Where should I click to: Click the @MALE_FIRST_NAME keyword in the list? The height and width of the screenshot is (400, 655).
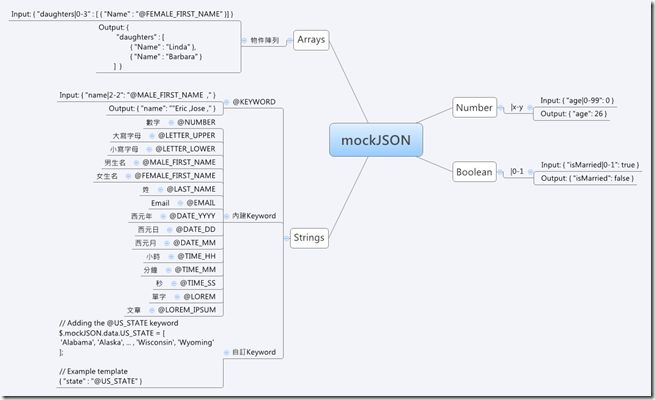pos(179,162)
